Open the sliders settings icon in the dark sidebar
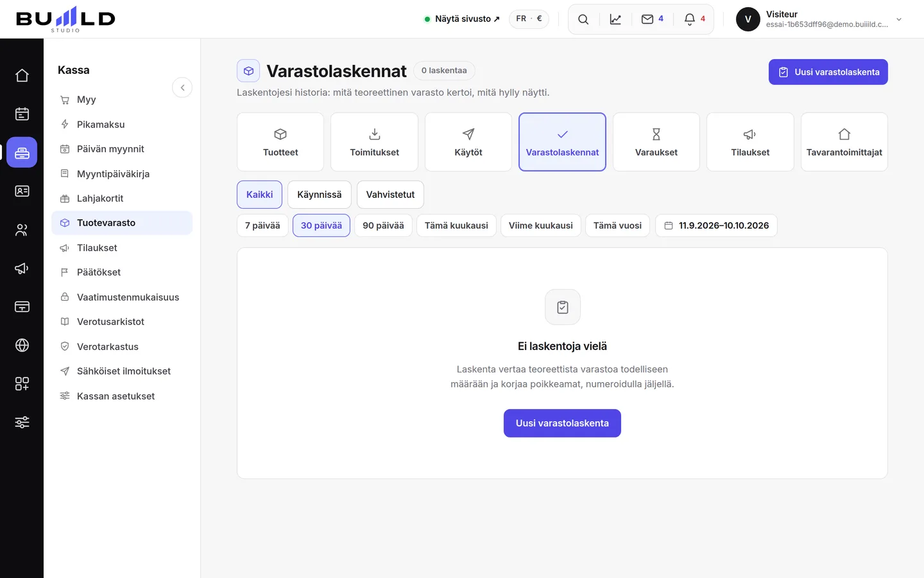Viewport: 924px width, 578px height. pos(22,422)
